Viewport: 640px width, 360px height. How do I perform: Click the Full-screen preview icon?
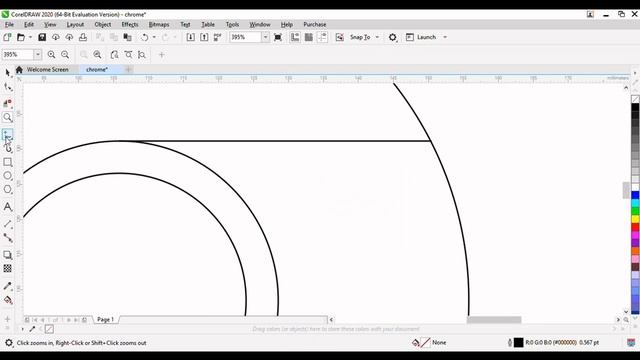point(278,37)
